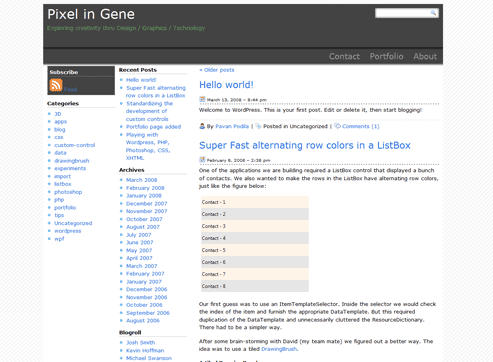The height and width of the screenshot is (362, 493).
Task: Open the custom-control category
Action: click(75, 145)
